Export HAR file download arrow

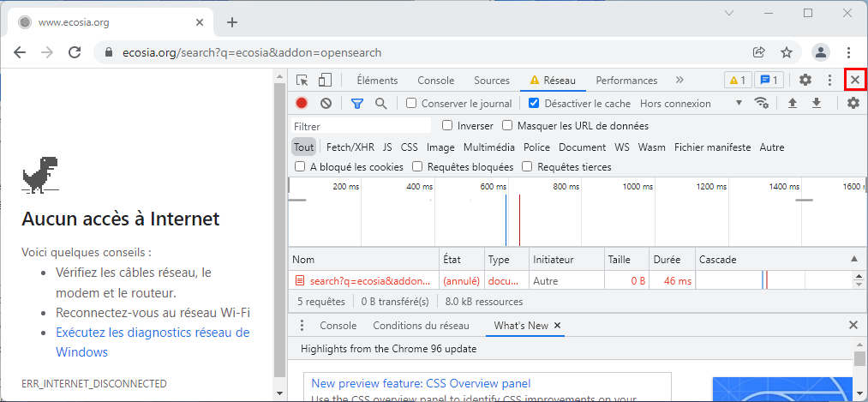816,103
